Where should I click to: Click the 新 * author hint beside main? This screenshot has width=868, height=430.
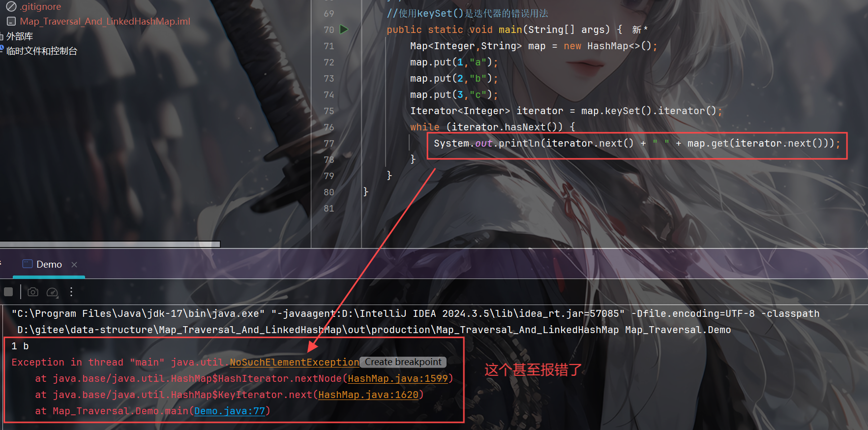coord(640,30)
